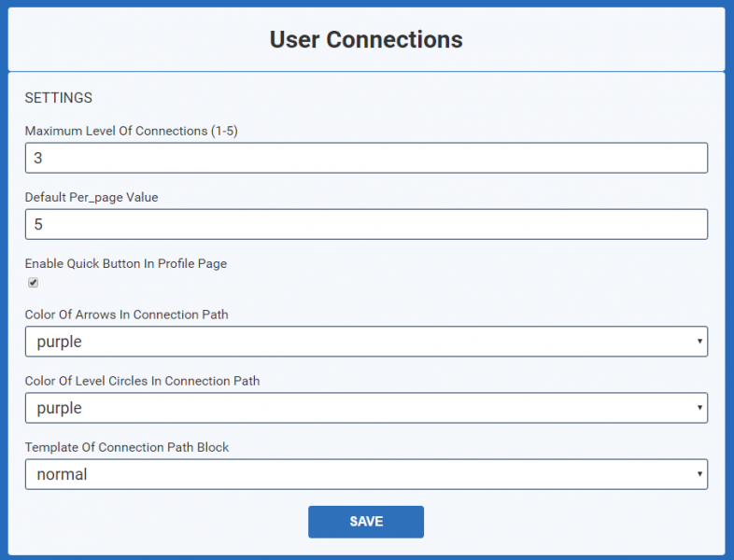734x560 pixels.
Task: Open the Color Of Arrows dropdown
Action: pyautogui.click(x=366, y=342)
